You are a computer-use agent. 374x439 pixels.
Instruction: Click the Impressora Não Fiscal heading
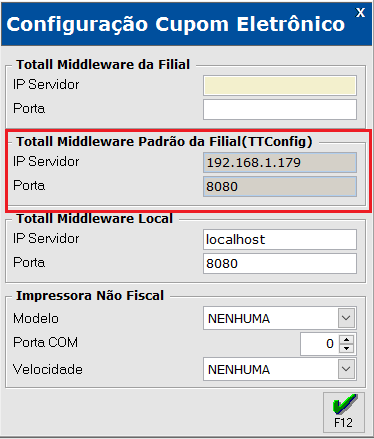[90, 295]
